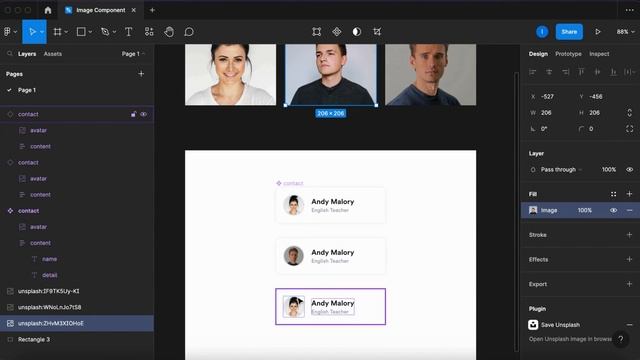This screenshot has width=640, height=360.
Task: Add a new page
Action: pos(141,74)
